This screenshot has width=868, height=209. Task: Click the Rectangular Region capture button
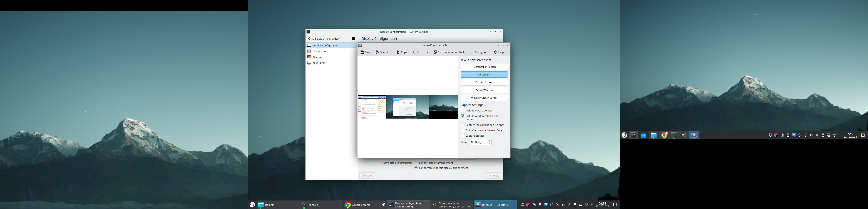484,67
